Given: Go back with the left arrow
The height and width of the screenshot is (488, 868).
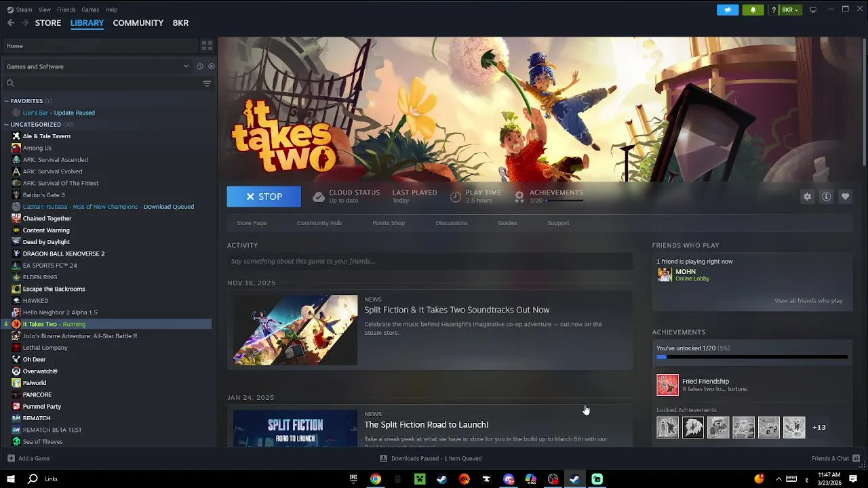Looking at the screenshot, I should click(x=11, y=22).
